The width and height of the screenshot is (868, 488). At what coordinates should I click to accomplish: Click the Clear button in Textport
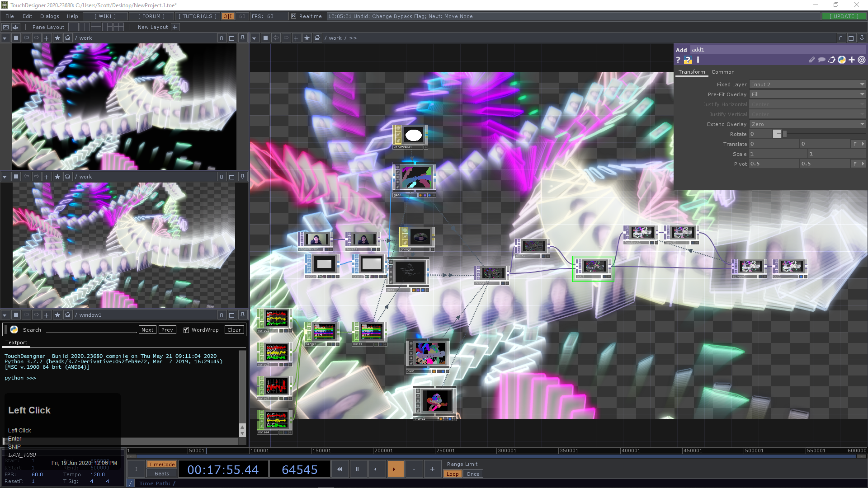pos(234,330)
